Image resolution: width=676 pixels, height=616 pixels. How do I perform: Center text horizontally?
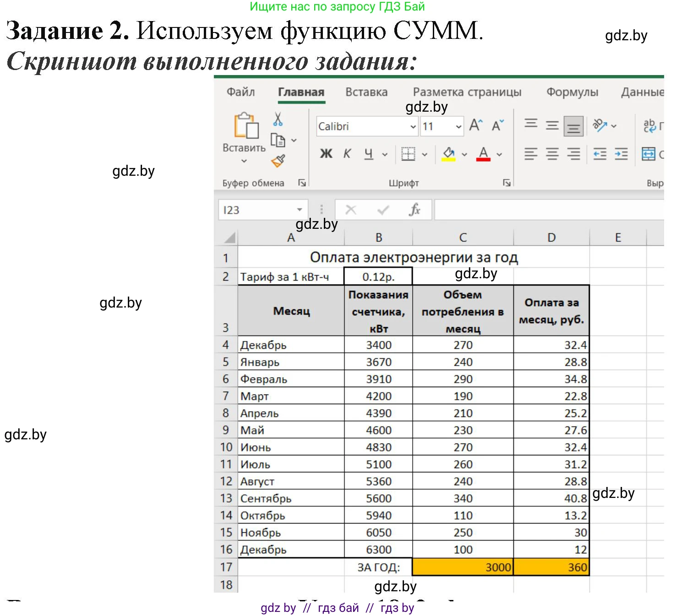click(x=552, y=154)
